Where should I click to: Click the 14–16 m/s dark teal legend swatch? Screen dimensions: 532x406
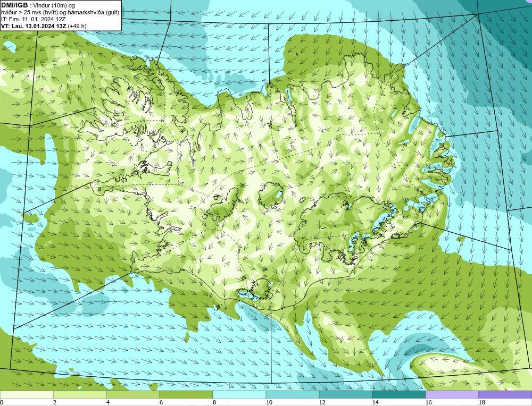coord(398,394)
